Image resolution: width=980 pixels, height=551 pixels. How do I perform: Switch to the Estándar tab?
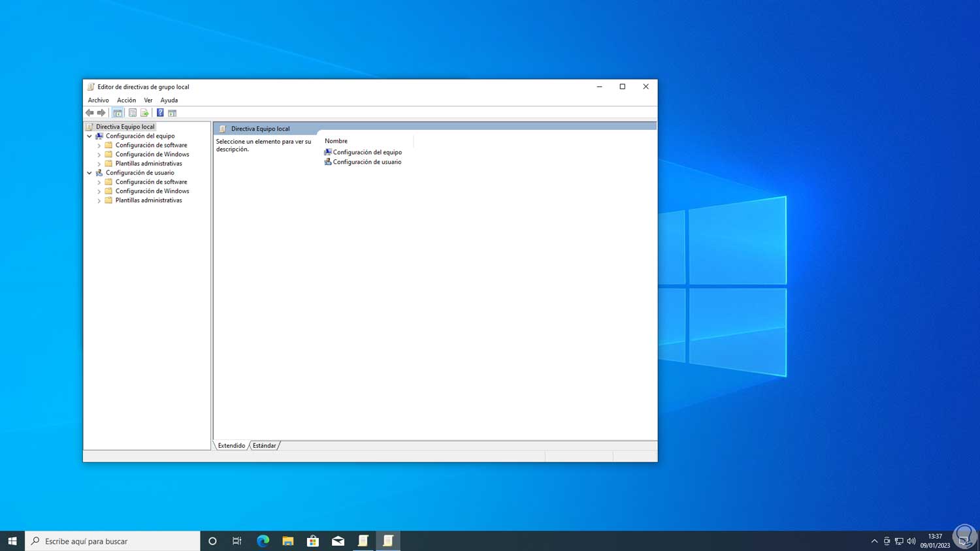264,446
